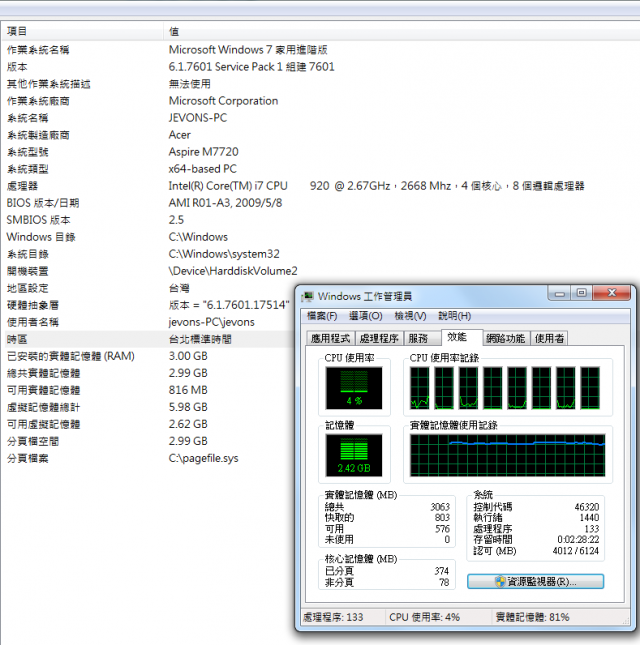Select 'C:\Windows\system32' value
640x646 pixels.
(224, 254)
